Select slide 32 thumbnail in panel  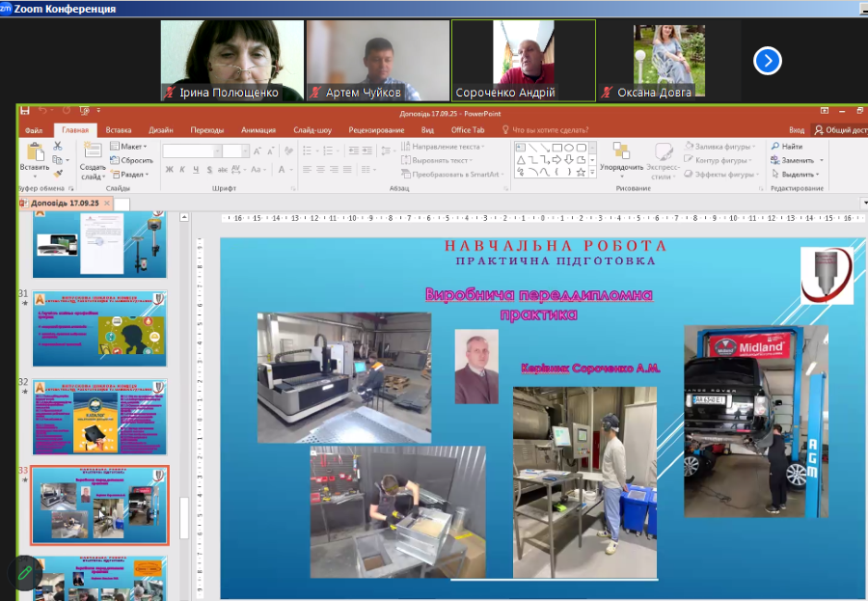(99, 417)
